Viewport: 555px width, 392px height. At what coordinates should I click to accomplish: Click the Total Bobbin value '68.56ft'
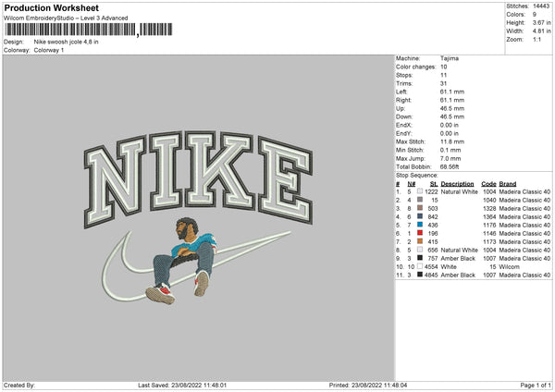point(450,166)
